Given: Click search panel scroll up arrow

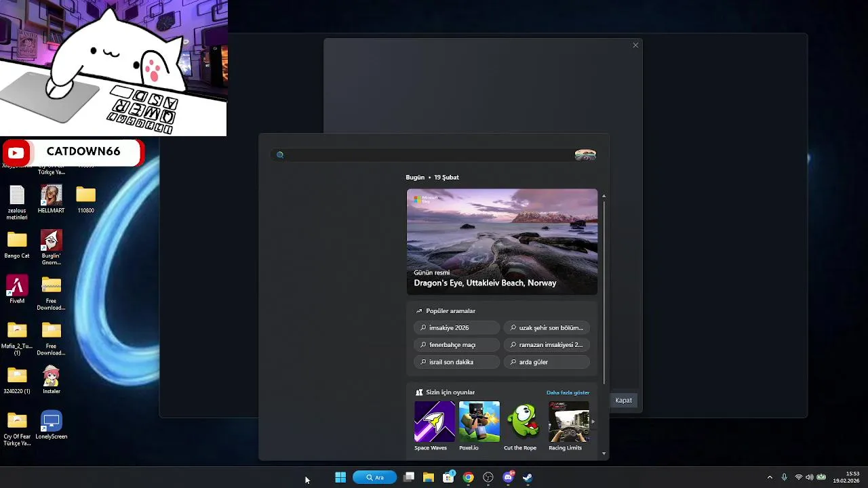Looking at the screenshot, I should tap(604, 196).
